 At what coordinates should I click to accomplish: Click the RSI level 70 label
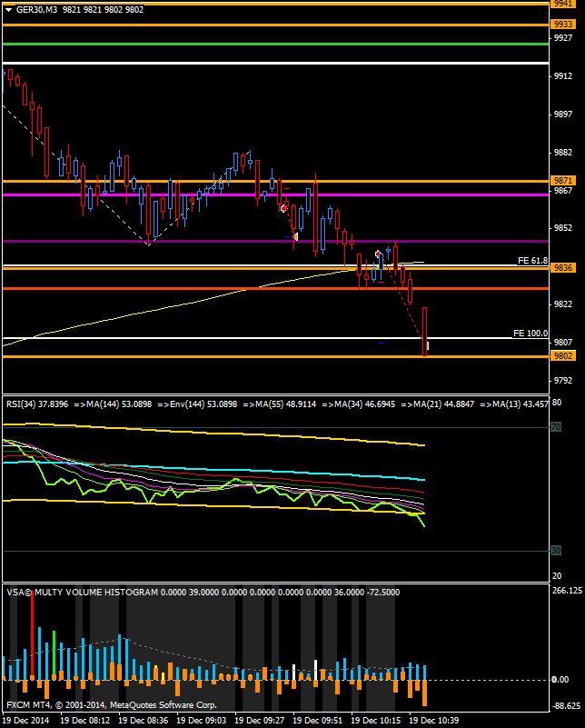(555, 426)
